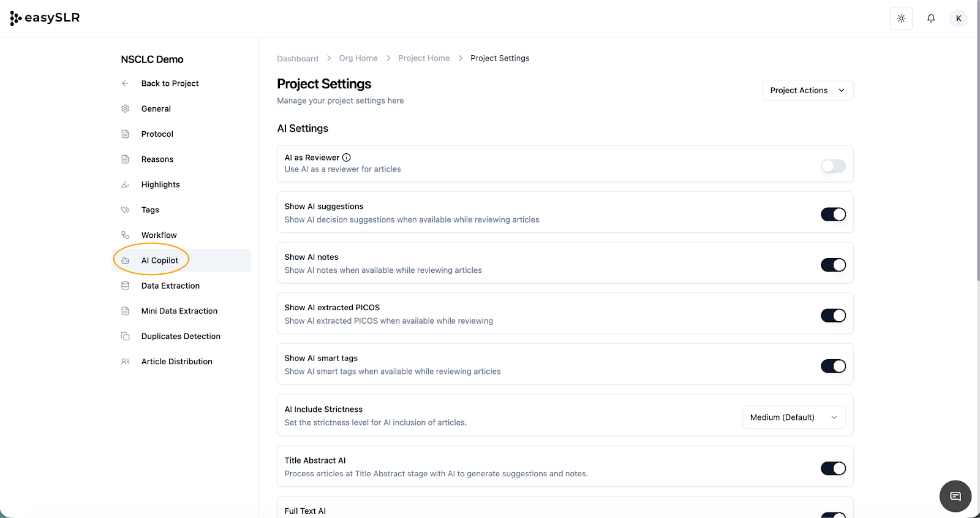980x518 pixels.
Task: Click the Data Extraction database icon
Action: tap(125, 286)
